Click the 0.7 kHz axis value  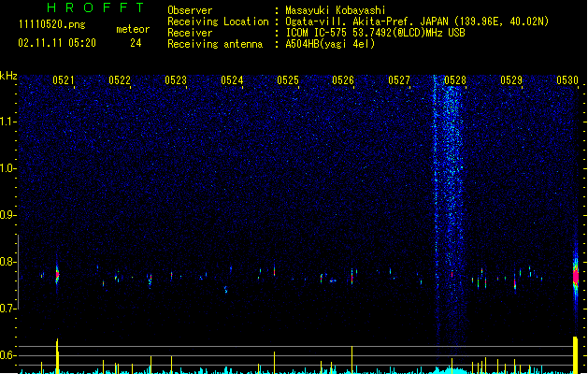(7, 309)
